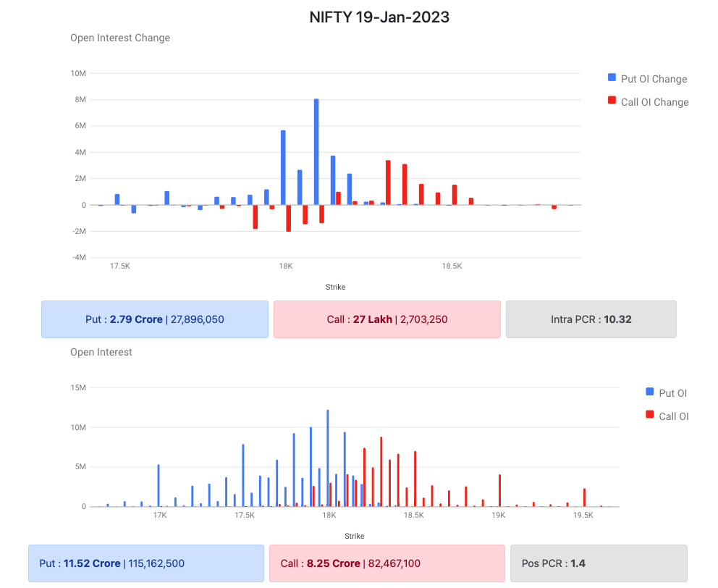Click the blue Put OI bar at 17K strike
718x588 pixels.
(159, 485)
